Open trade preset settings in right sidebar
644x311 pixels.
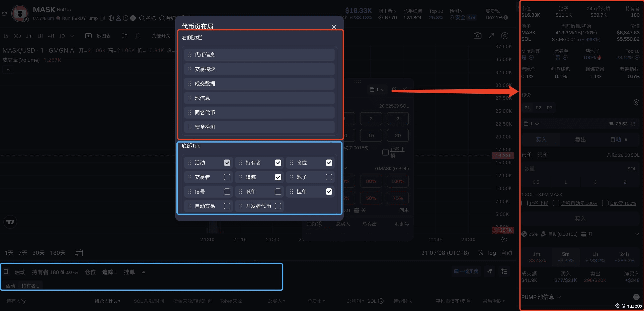[x=636, y=102]
